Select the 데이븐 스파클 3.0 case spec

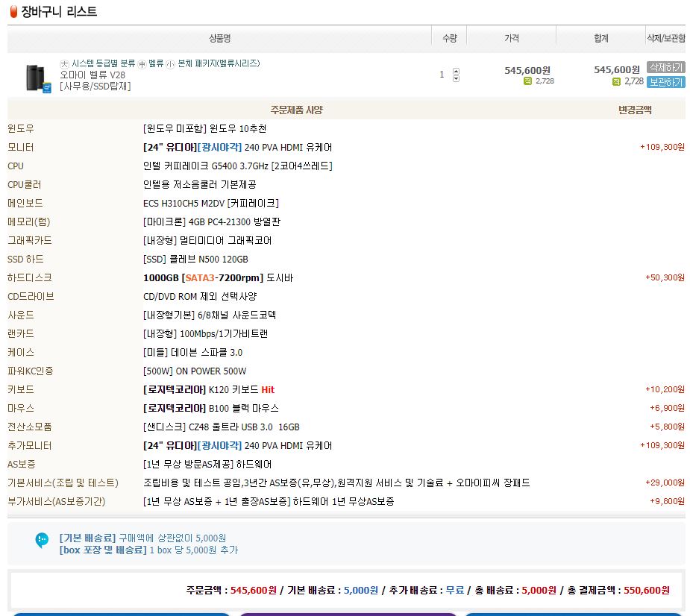[192, 353]
